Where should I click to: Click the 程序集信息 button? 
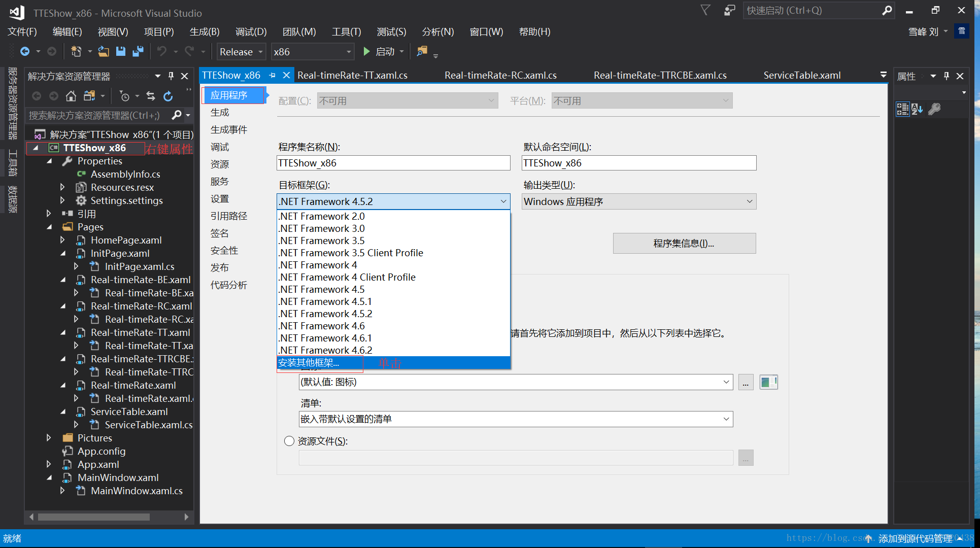coord(684,244)
